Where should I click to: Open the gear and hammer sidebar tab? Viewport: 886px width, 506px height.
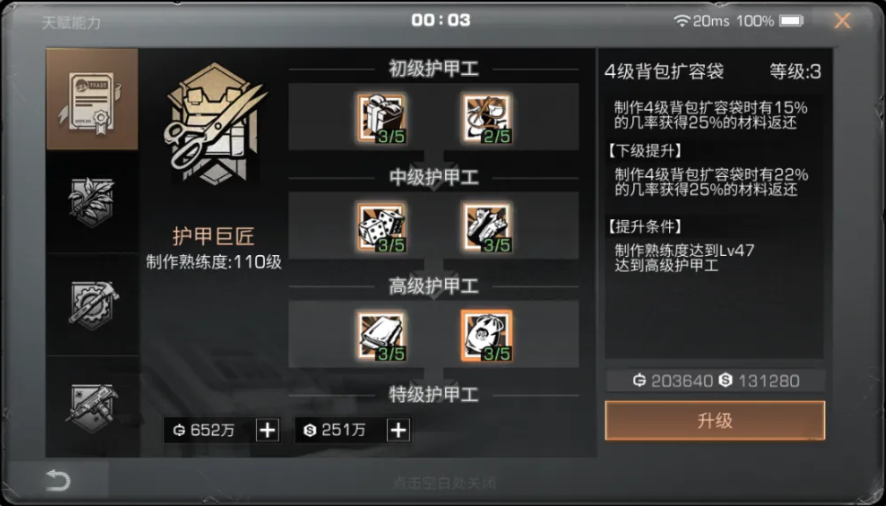click(x=92, y=305)
